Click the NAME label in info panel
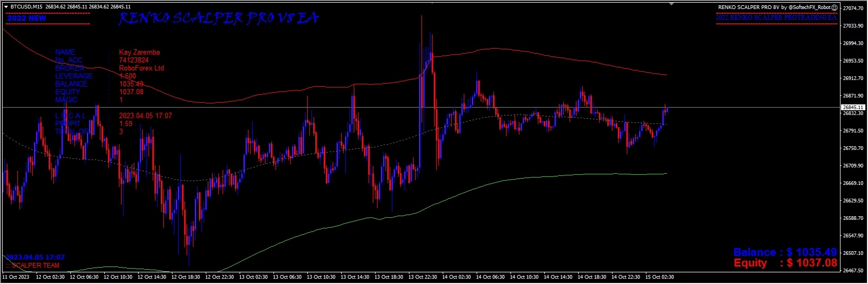The height and width of the screenshot is (284, 868). (x=65, y=52)
